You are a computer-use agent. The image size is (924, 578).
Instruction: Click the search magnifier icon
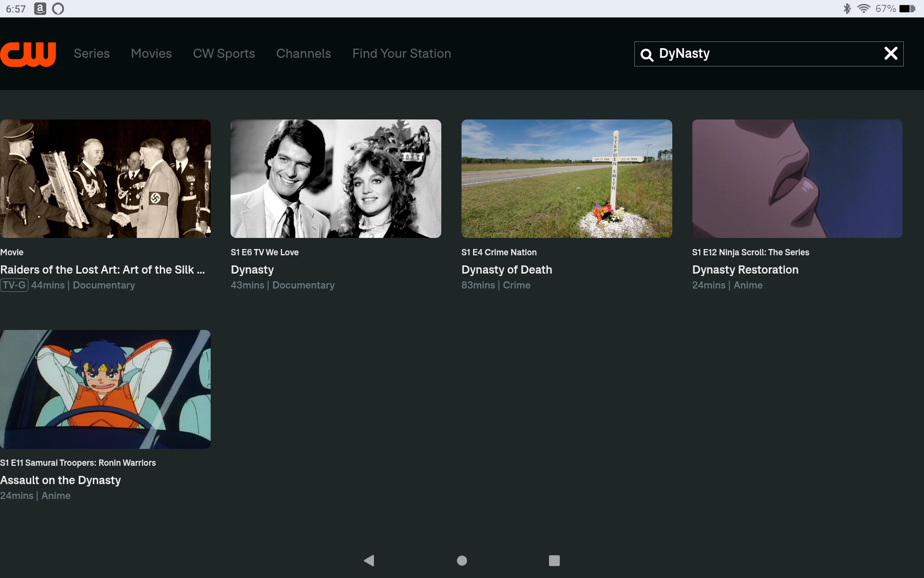point(647,55)
